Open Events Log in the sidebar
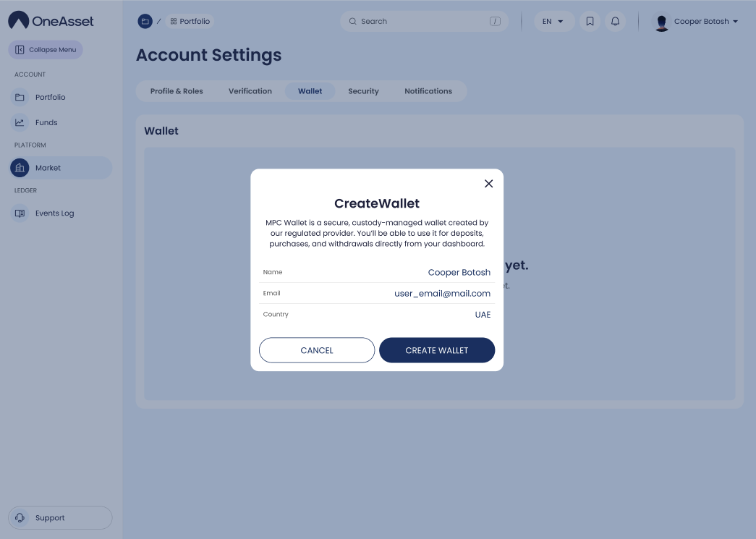This screenshot has height=539, width=756. [54, 213]
